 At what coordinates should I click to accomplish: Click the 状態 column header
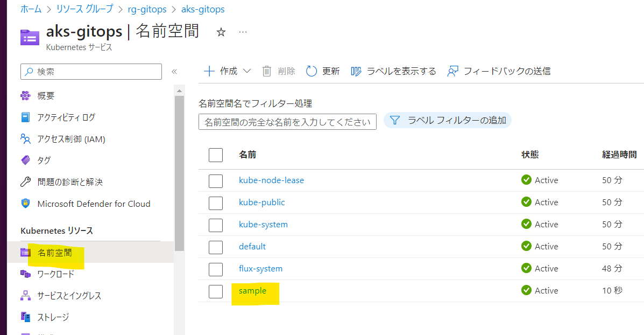[530, 155]
